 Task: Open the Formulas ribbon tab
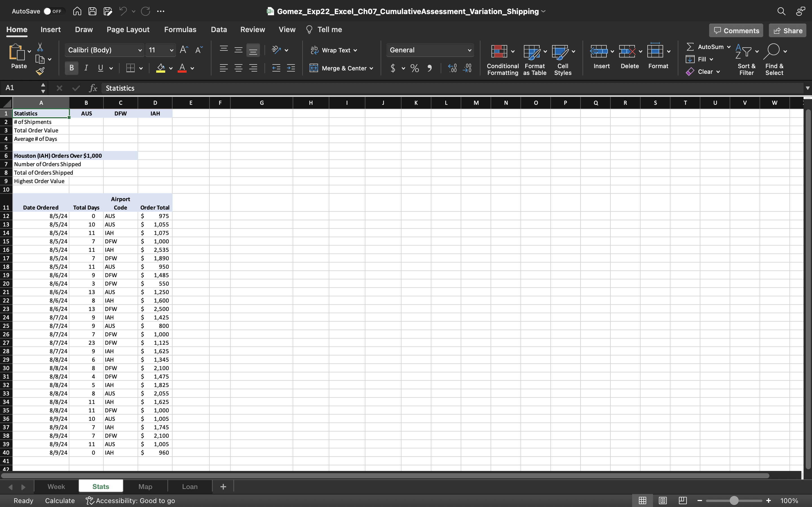[x=180, y=30]
